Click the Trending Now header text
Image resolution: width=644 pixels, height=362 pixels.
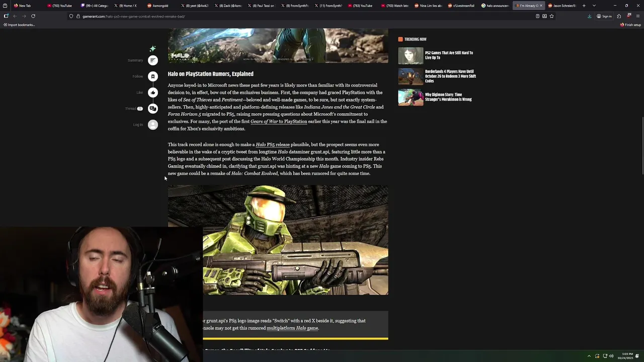[415, 39]
